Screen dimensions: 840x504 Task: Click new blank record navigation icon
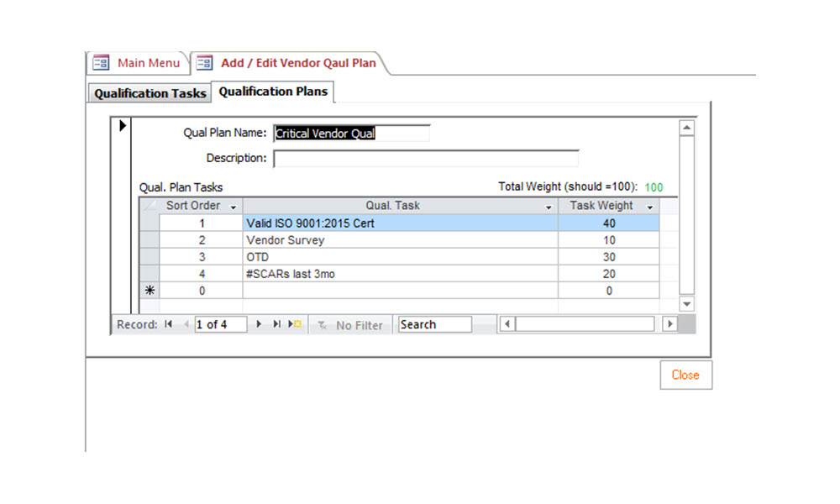pyautogui.click(x=295, y=324)
